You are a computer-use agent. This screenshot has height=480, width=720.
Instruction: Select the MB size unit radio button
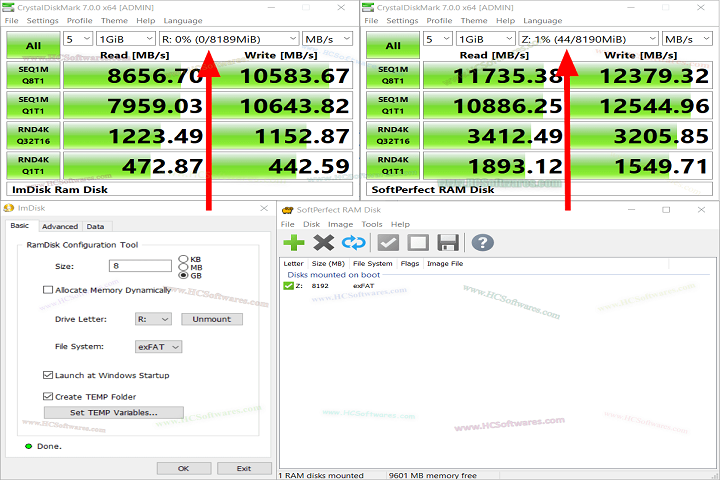click(183, 268)
